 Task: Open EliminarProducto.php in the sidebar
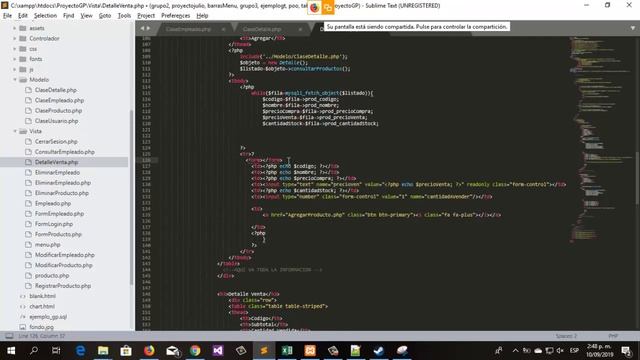62,193
